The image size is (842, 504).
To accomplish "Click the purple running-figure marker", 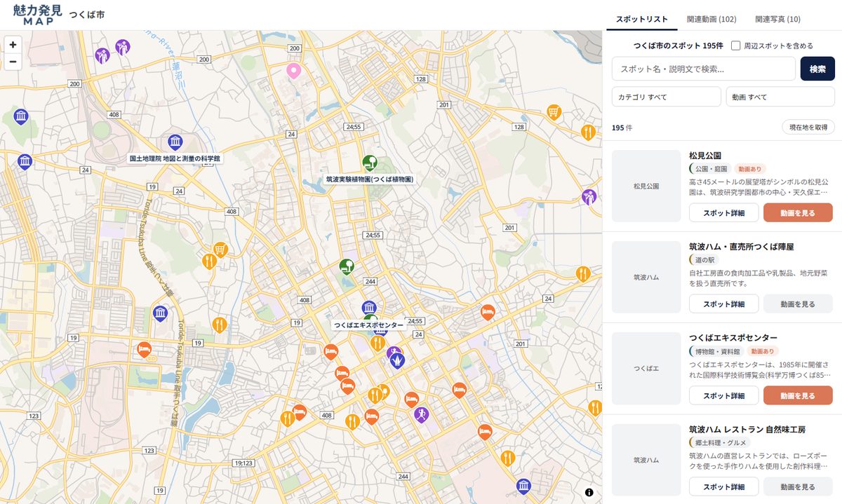I will point(421,415).
